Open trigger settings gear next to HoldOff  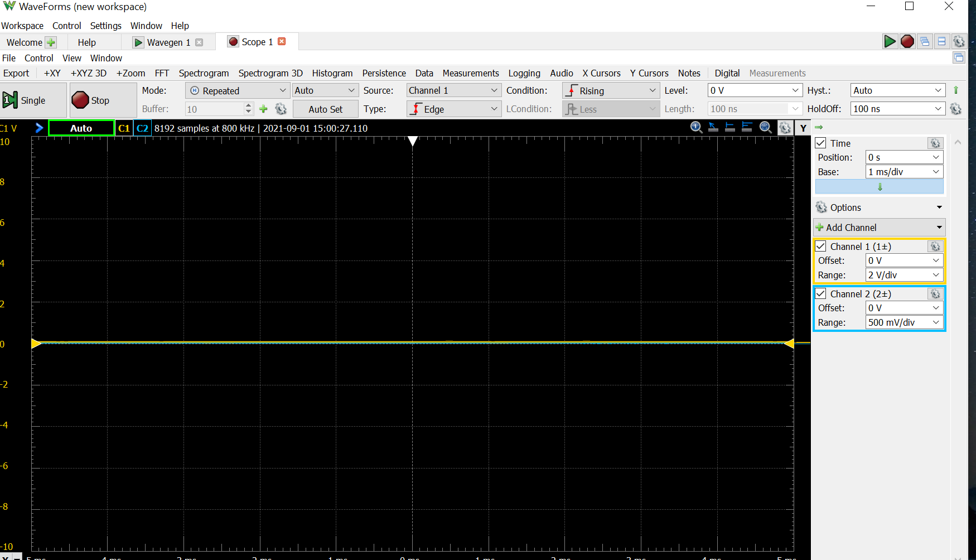(956, 109)
